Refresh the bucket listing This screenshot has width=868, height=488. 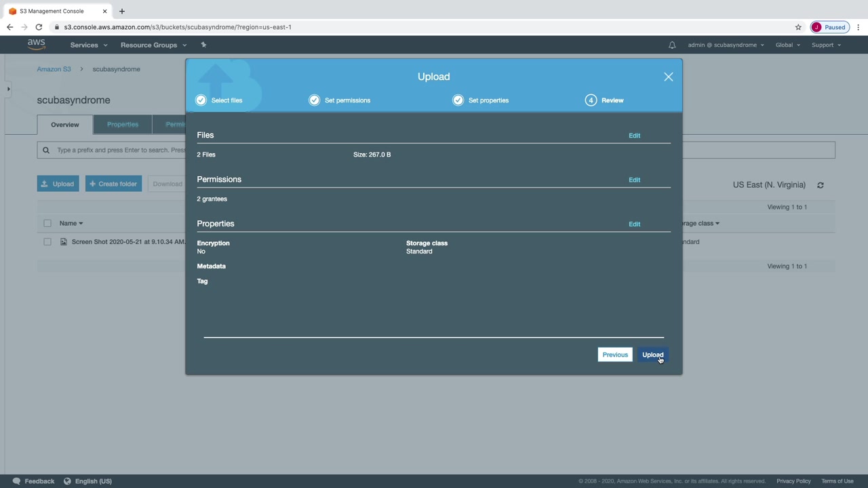(821, 185)
